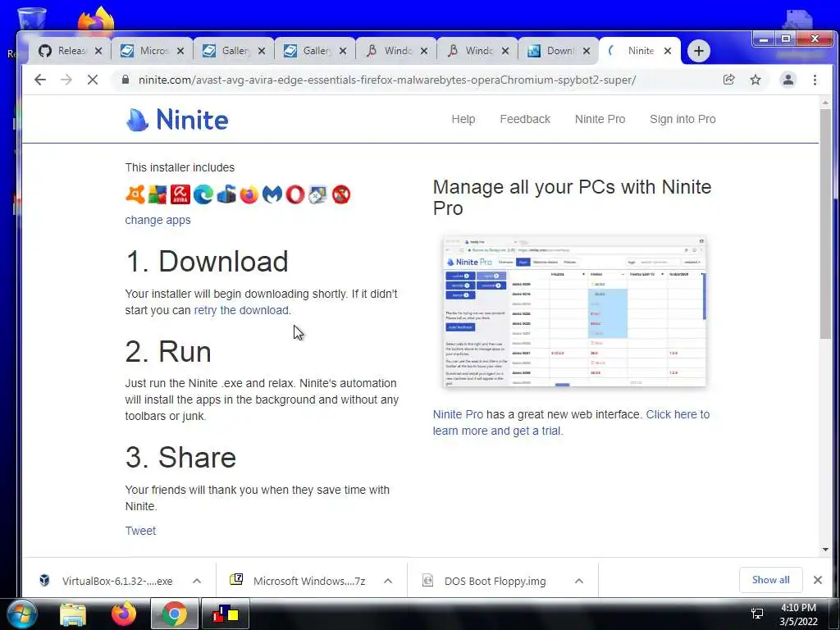Open a new tab with the plus button
This screenshot has height=630, width=840.
[x=699, y=51]
